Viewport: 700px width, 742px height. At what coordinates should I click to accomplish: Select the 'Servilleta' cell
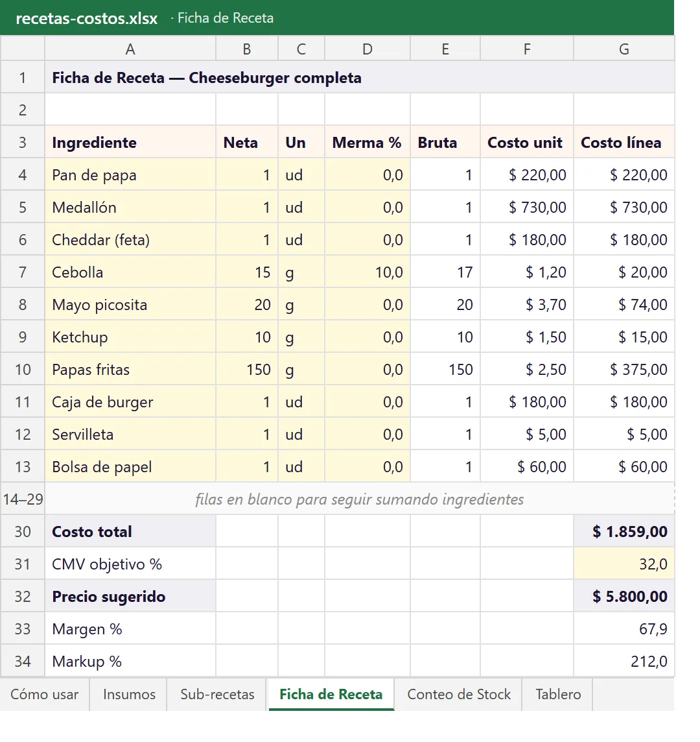[130, 434]
